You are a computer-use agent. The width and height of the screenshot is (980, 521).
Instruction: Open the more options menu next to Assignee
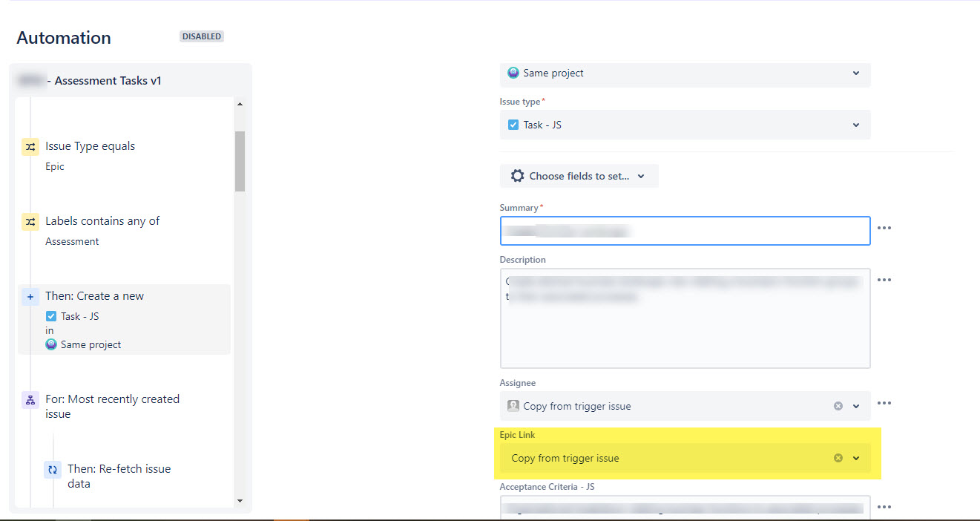[884, 403]
